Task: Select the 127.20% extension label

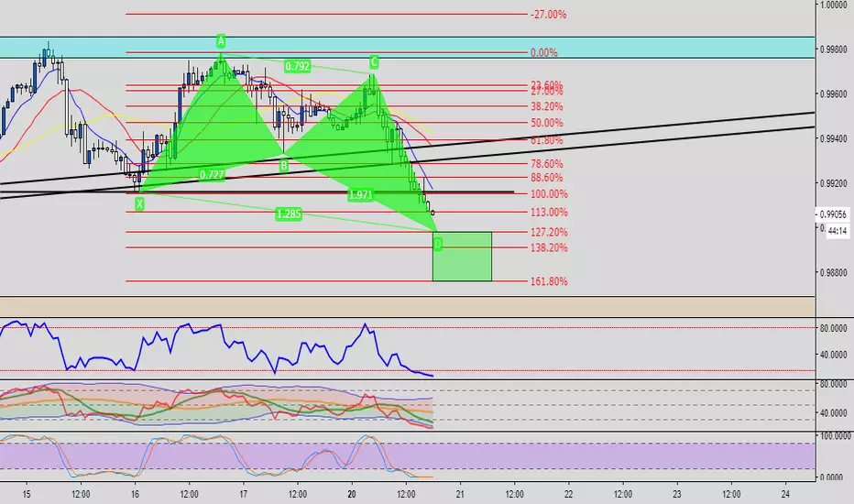Action: (549, 232)
